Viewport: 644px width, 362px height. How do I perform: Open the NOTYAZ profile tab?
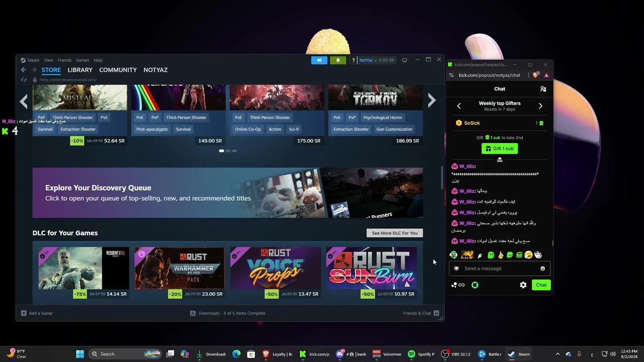point(155,70)
